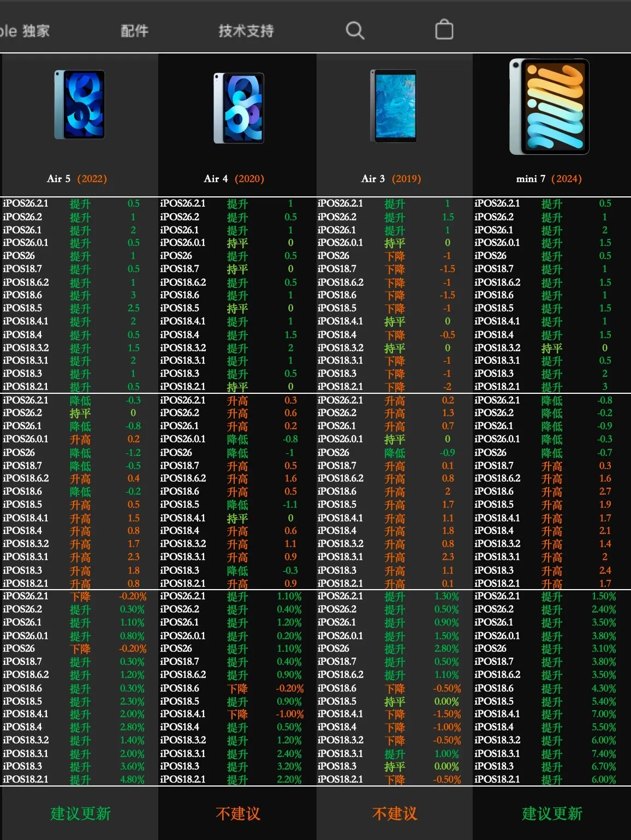Click the 1.9 value in mini 7 column

605,505
